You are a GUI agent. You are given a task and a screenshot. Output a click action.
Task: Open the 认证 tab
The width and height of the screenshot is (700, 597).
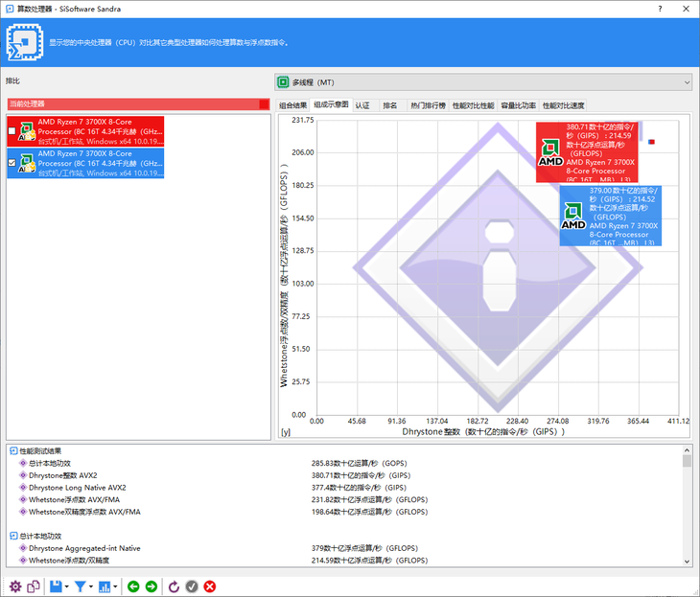[x=362, y=105]
